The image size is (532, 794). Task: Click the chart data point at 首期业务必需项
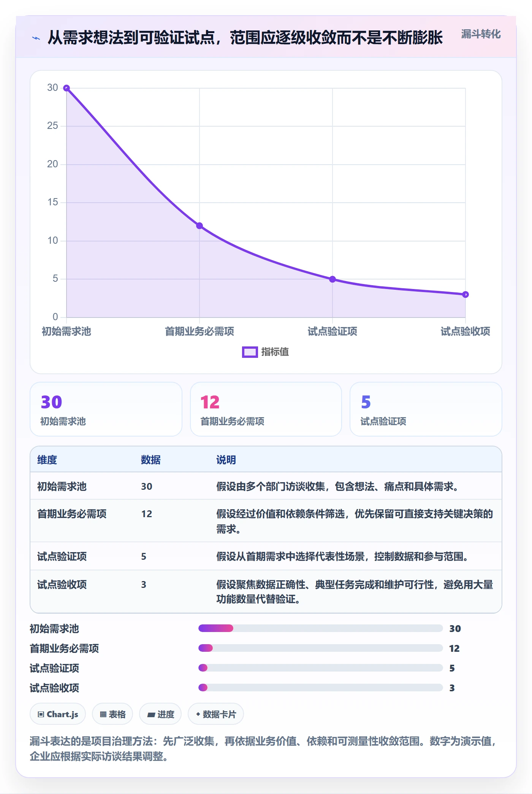pyautogui.click(x=199, y=226)
